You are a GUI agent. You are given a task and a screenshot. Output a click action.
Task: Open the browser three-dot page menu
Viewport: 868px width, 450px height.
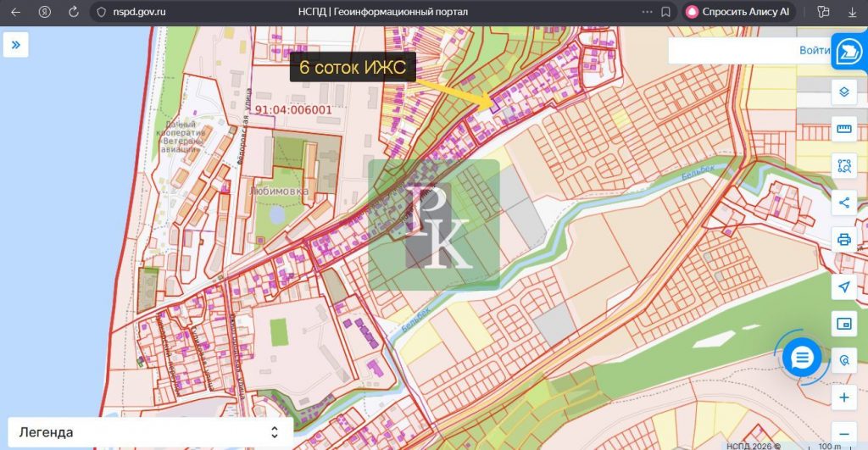pos(648,13)
